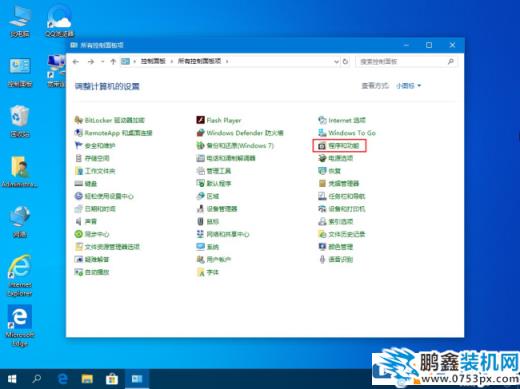The image size is (520, 389).
Task: Launch Edge from taskbar
Action: [x=62, y=379]
